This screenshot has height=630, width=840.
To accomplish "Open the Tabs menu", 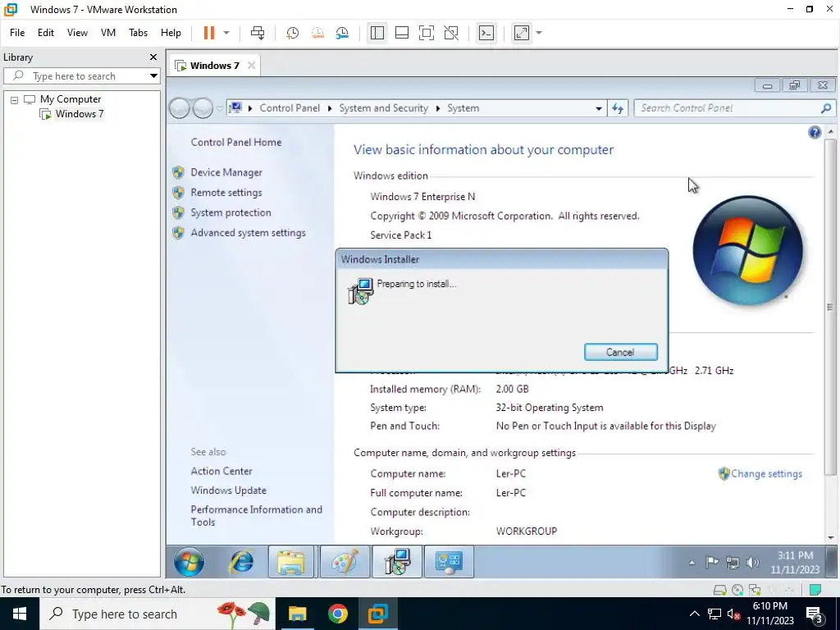I will tap(138, 33).
